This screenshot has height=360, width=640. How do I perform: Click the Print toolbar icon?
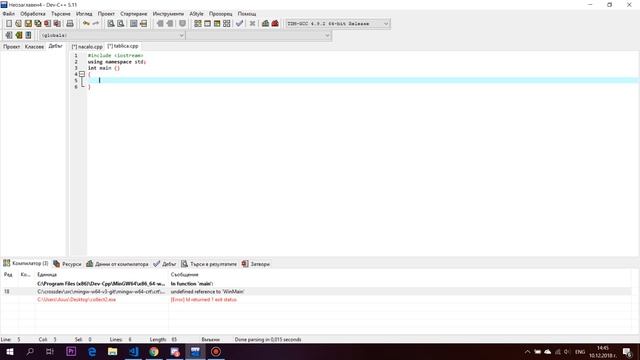pos(70,24)
